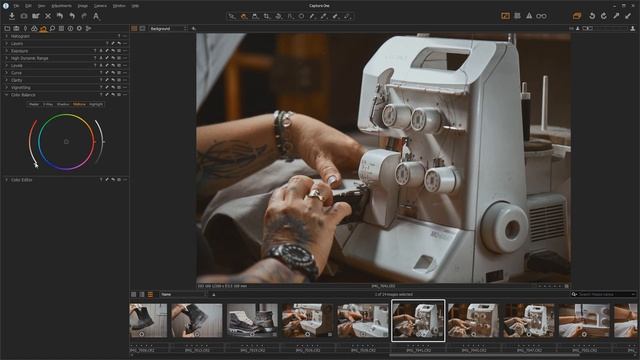Collapse the Color Balance panel
Screen dimensions: 640x360
coord(7,95)
